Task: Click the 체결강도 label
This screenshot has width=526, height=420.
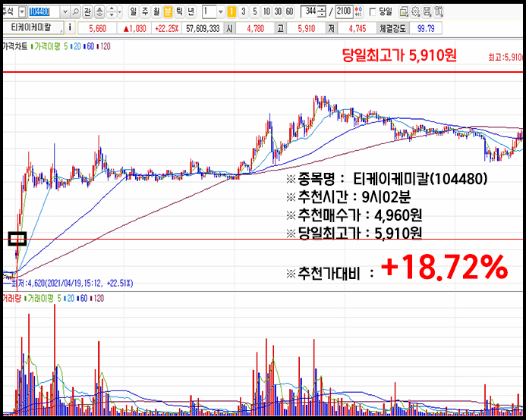Action: pyautogui.click(x=392, y=29)
